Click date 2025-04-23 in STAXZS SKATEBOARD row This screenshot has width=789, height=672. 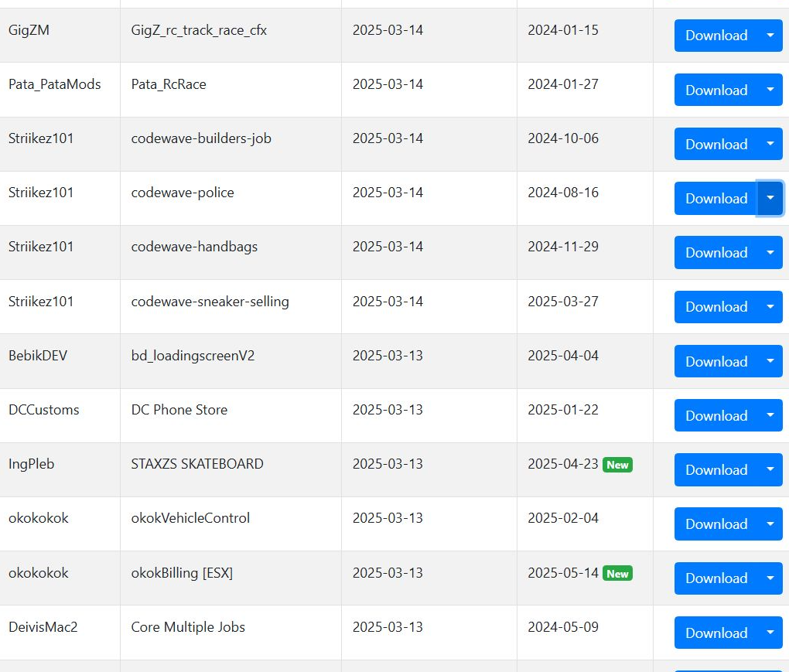[563, 464]
